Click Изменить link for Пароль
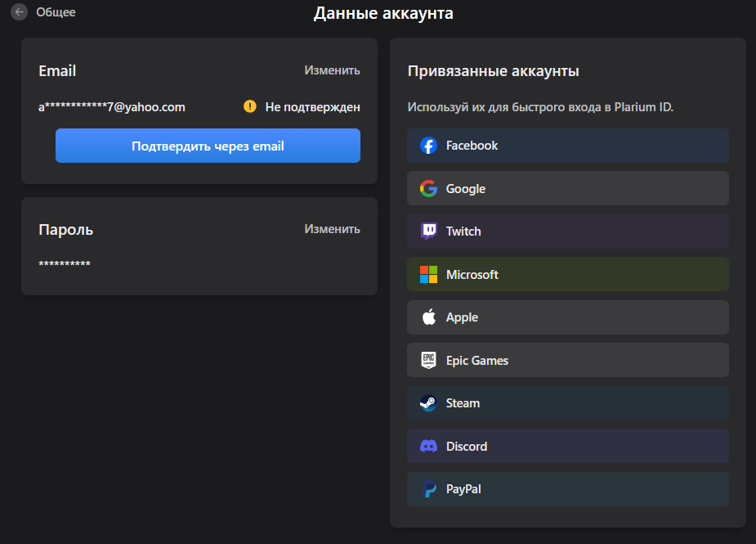Viewport: 756px width, 544px height. [332, 229]
